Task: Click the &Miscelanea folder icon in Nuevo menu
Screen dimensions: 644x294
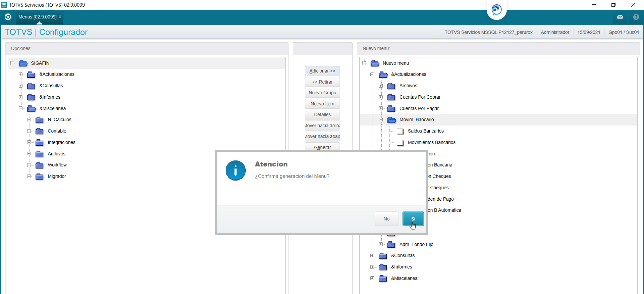Action: 383,279
